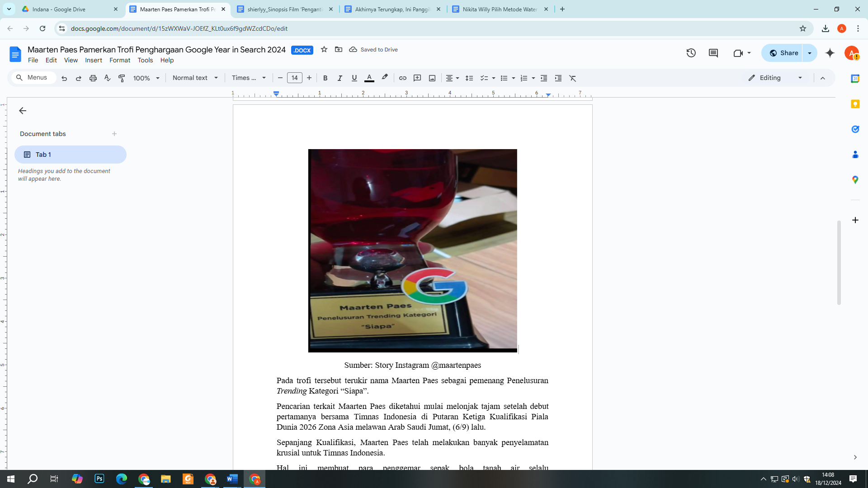Open the Insert menu
The height and width of the screenshot is (488, 868).
(x=94, y=60)
